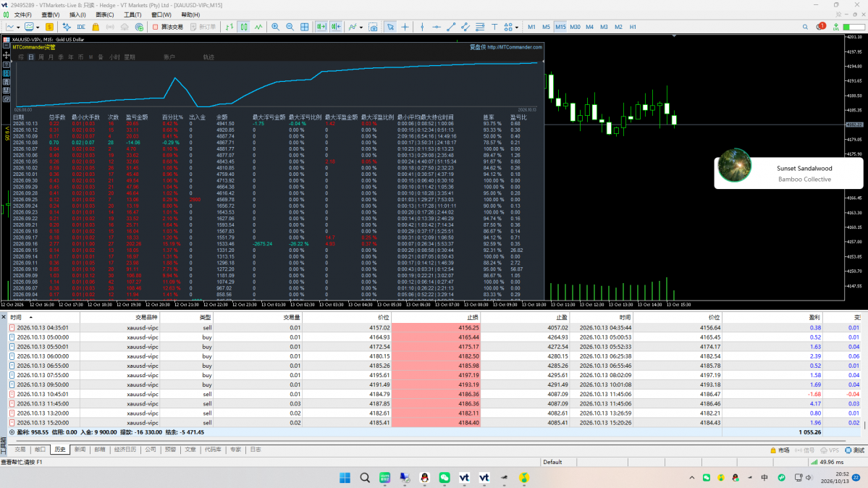Switch to the 经济日历 tab

pyautogui.click(x=125, y=450)
